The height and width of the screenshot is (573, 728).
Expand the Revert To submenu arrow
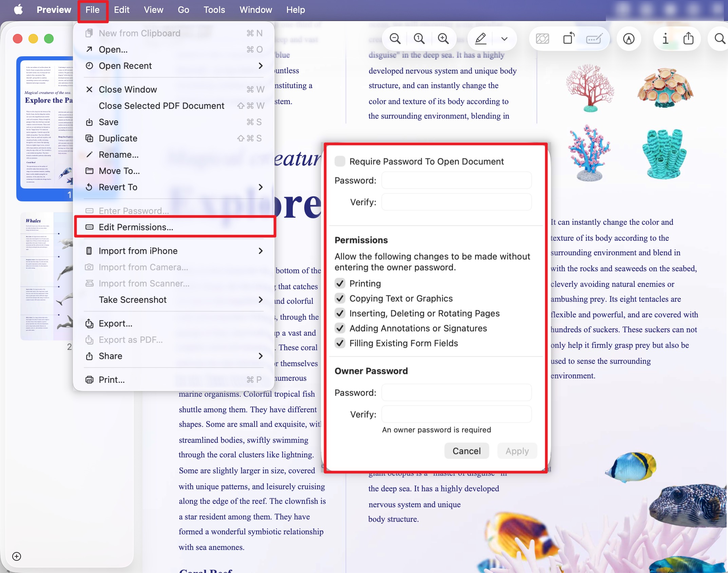[261, 187]
